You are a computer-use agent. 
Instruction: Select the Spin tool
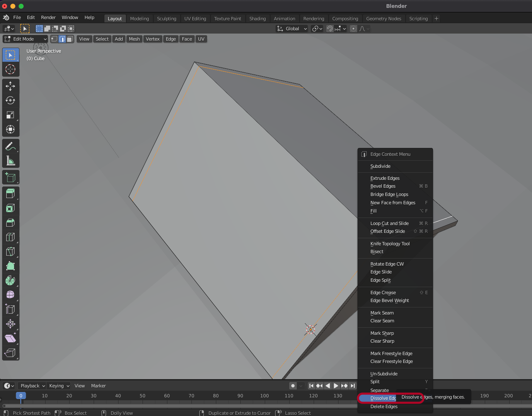(10, 281)
